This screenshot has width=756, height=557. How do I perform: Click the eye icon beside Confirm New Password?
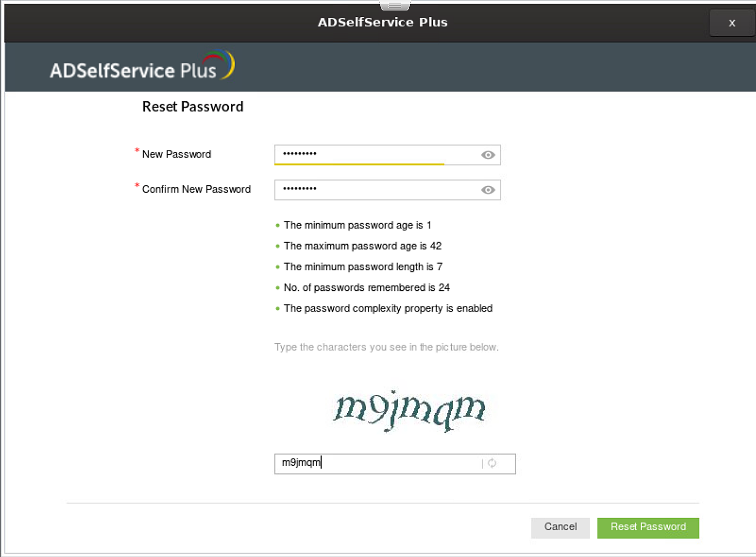pos(487,190)
